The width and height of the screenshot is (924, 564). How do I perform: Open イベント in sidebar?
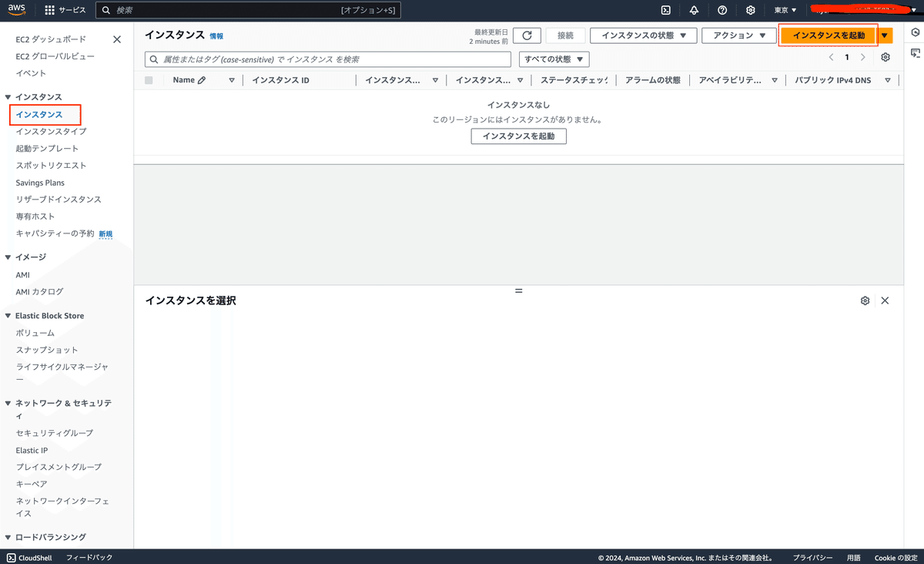pyautogui.click(x=31, y=73)
